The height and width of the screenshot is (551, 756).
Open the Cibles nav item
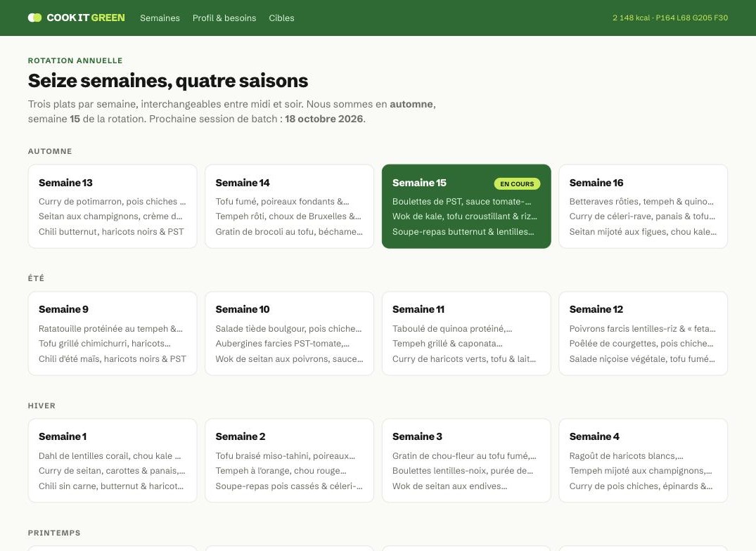click(x=281, y=18)
